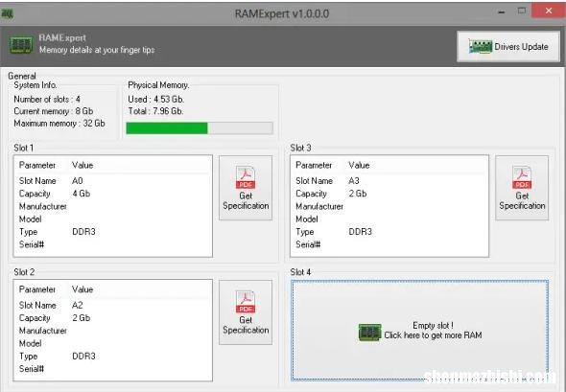Minimize the RAMExpert window
This screenshot has width=566, height=392.
[502, 12]
